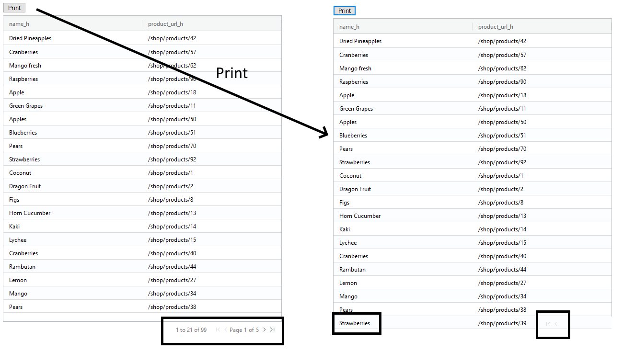
Task: Click the Print button above the right grid
Action: click(345, 11)
